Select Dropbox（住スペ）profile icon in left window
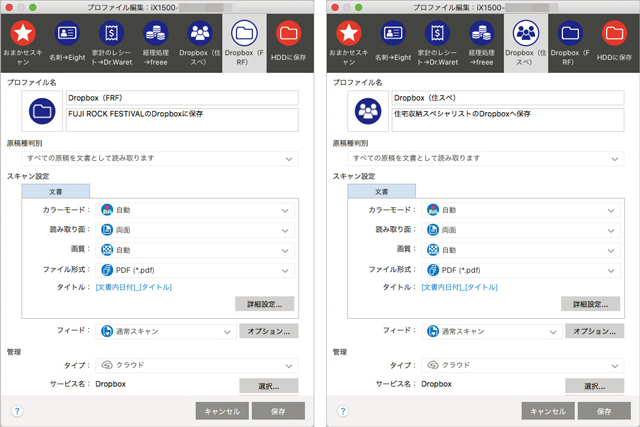 coord(200,33)
